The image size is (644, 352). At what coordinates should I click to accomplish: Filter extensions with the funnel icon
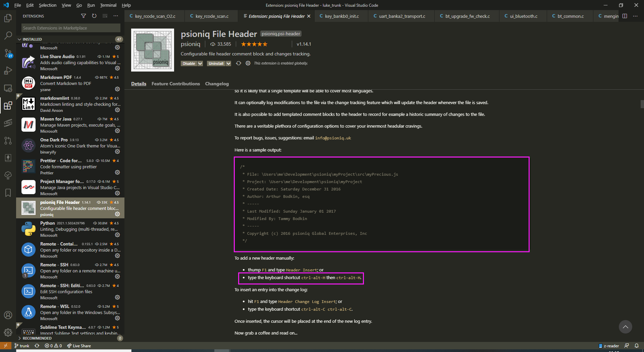pos(84,16)
